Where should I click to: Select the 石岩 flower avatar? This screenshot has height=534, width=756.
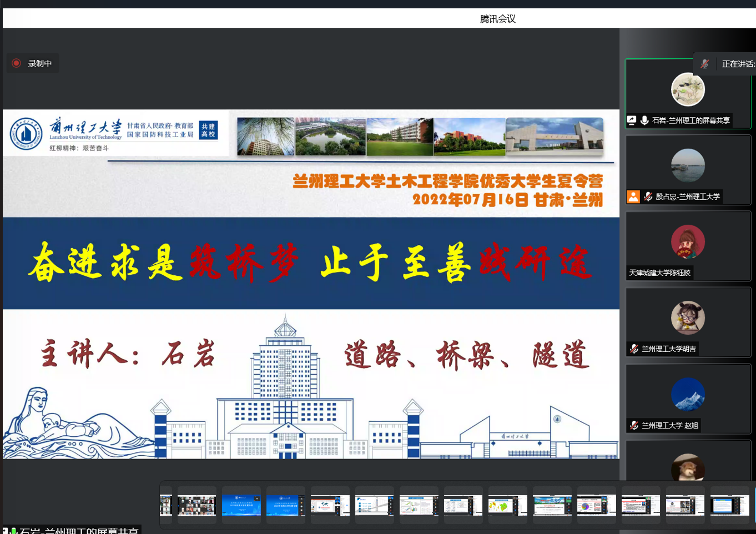point(688,89)
